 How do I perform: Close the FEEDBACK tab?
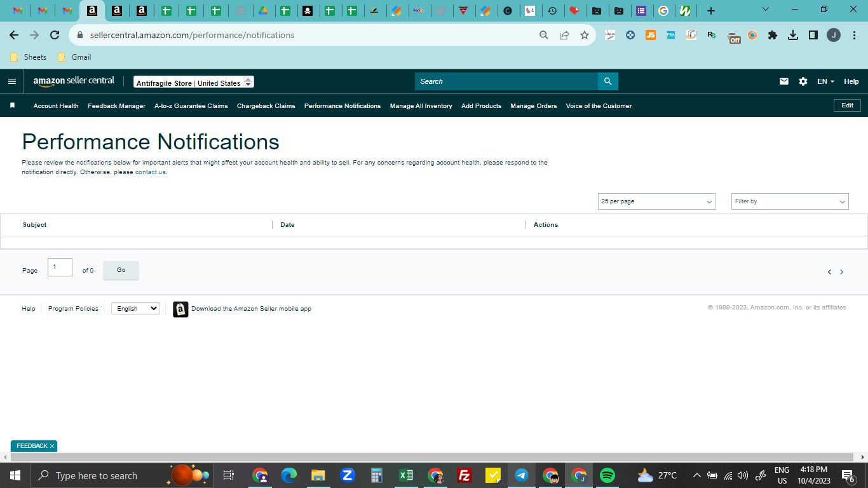click(52, 446)
